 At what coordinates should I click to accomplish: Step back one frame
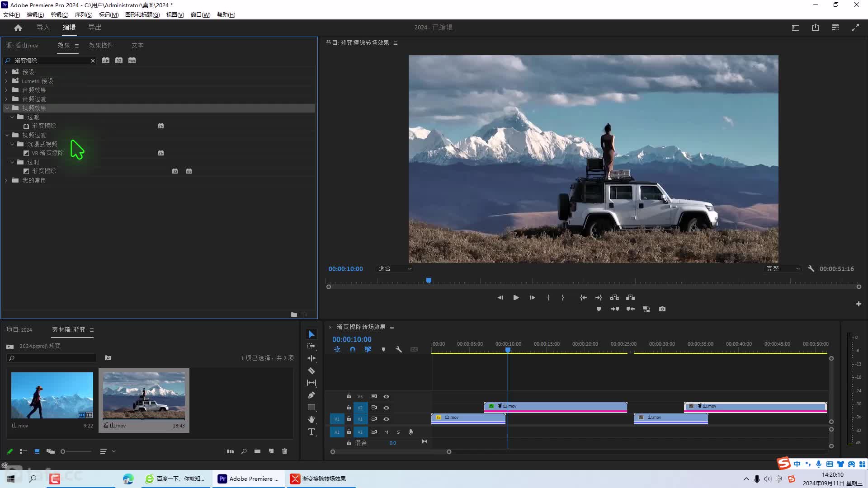pos(500,297)
